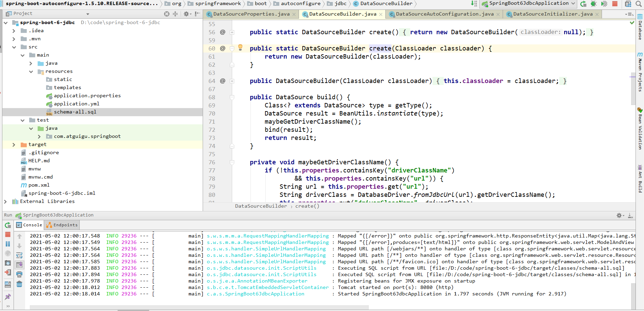The width and height of the screenshot is (644, 311).
Task: Click jdbc in the breadcrumb path
Action: click(x=337, y=3)
